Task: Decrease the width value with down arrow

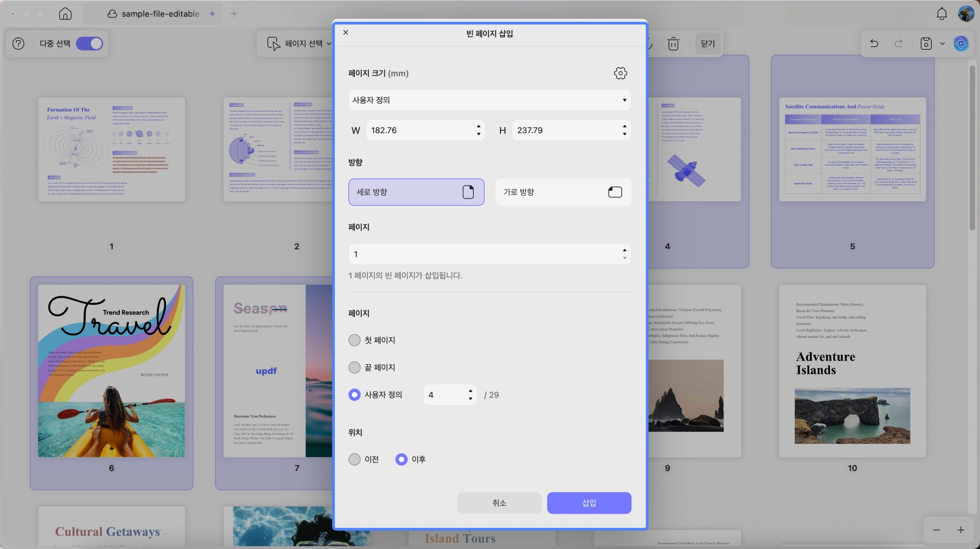Action: click(x=479, y=134)
